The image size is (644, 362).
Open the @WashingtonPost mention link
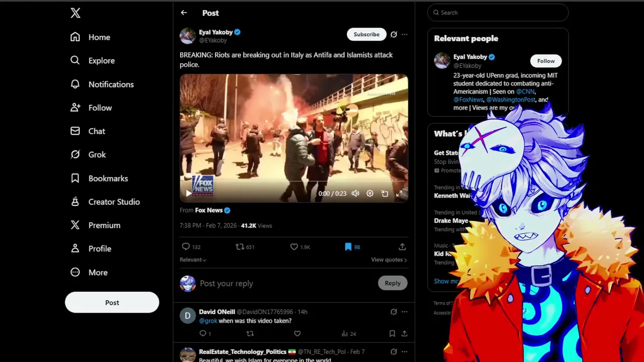pyautogui.click(x=511, y=100)
